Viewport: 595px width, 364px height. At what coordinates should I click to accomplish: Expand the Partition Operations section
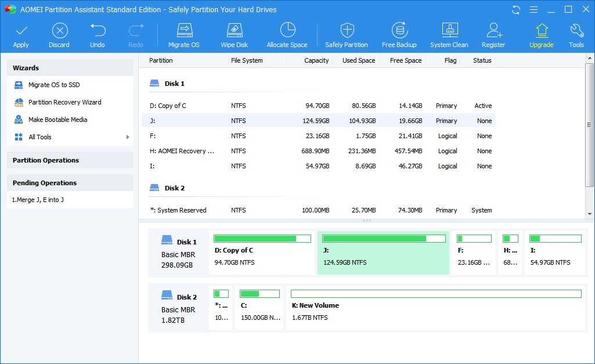pyautogui.click(x=70, y=160)
